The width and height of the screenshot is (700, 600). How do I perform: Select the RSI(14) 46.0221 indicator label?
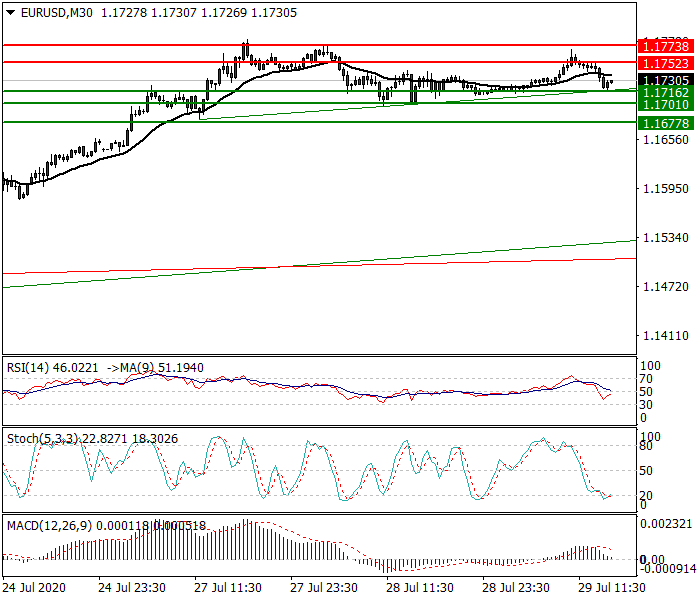[52, 368]
